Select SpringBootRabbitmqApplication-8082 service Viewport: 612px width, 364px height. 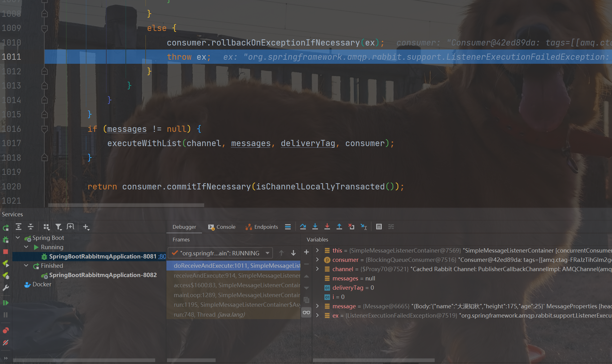pyautogui.click(x=103, y=275)
